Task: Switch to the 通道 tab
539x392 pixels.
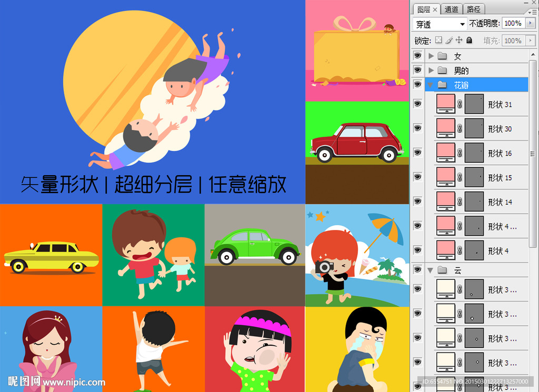Action: point(451,9)
